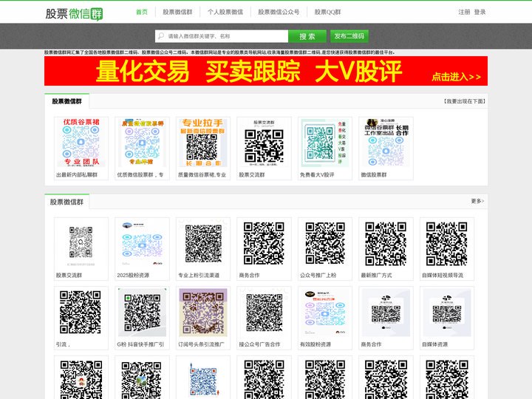Select the first 股票微信群 tab header

click(x=66, y=101)
